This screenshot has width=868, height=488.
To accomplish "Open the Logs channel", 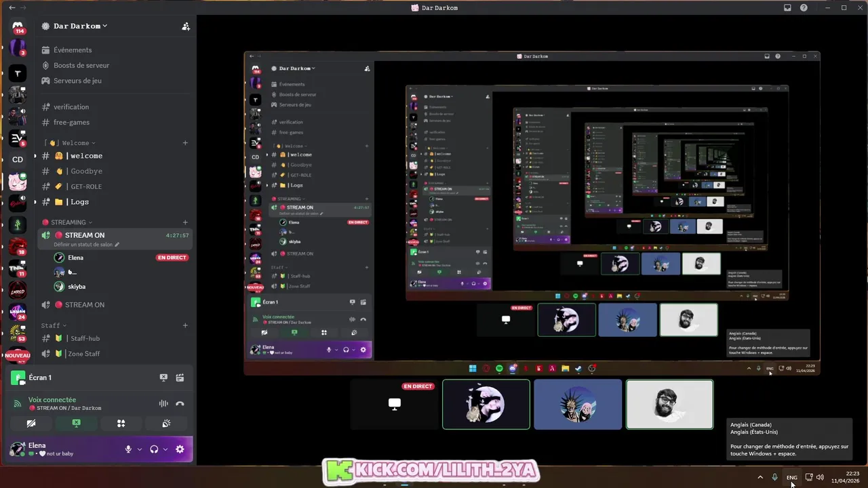I will tap(115, 202).
